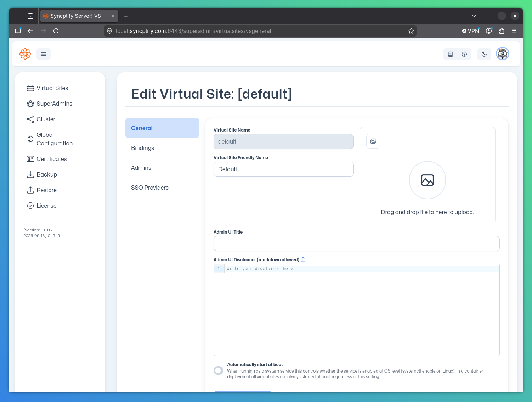
Task: Open Restore in sidebar
Action: click(42, 190)
